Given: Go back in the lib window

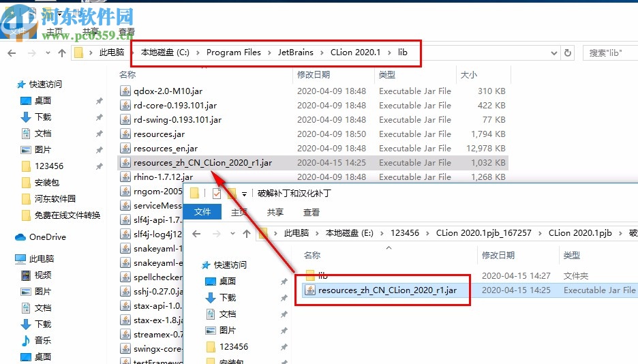Looking at the screenshot, I should click(x=12, y=53).
